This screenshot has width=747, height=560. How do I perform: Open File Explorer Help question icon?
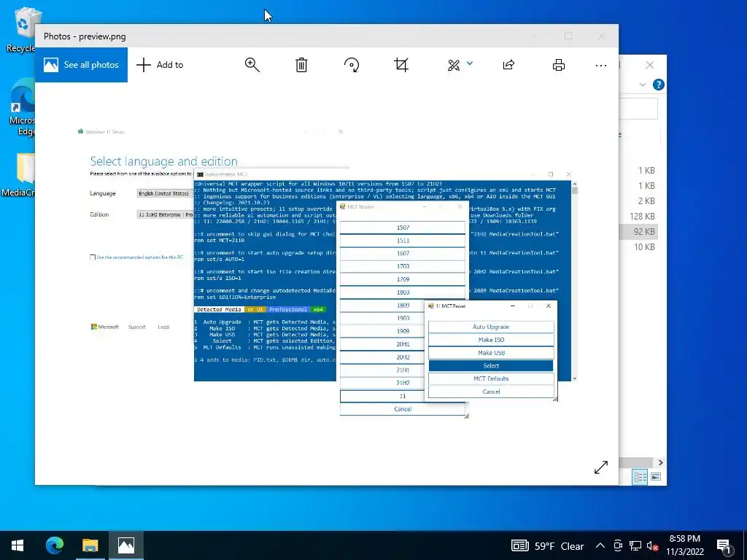[x=659, y=85]
